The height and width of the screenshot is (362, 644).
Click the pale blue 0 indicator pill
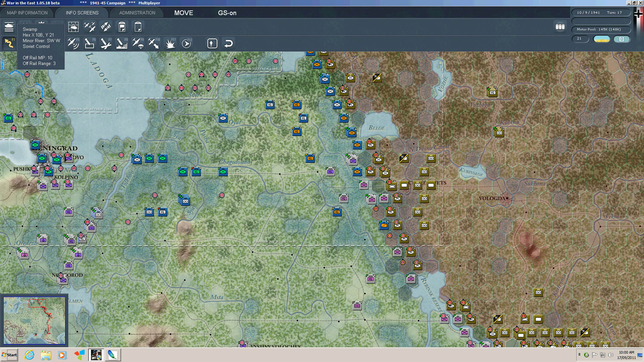click(x=622, y=39)
